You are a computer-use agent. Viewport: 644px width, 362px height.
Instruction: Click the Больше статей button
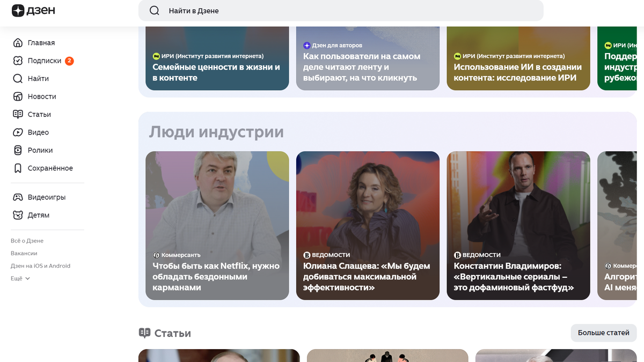603,333
